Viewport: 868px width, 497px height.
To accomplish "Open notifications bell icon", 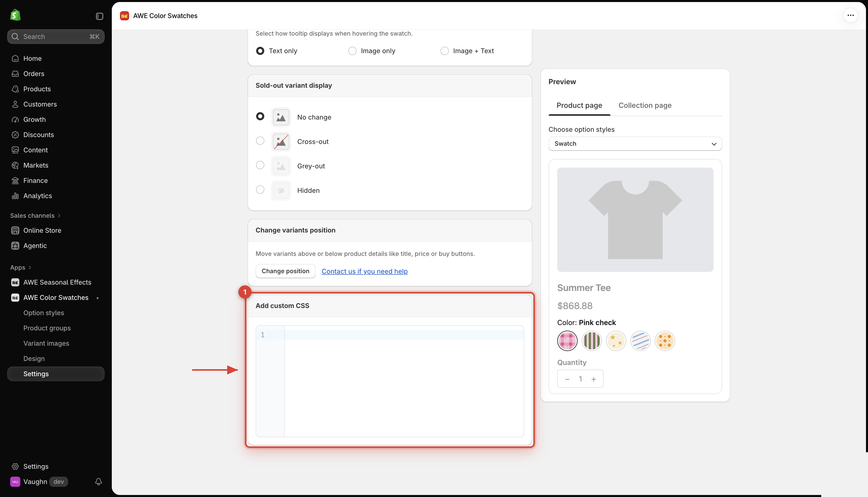I will pos(99,482).
